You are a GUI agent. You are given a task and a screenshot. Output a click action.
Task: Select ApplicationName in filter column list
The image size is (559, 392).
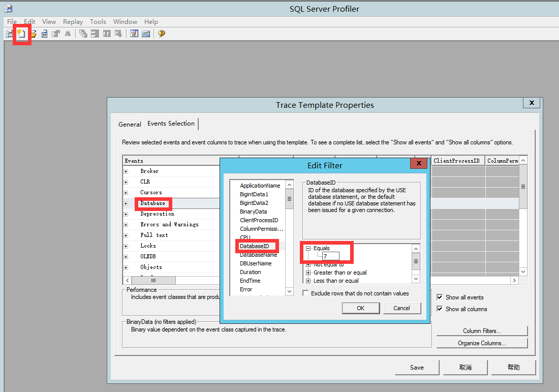click(260, 186)
